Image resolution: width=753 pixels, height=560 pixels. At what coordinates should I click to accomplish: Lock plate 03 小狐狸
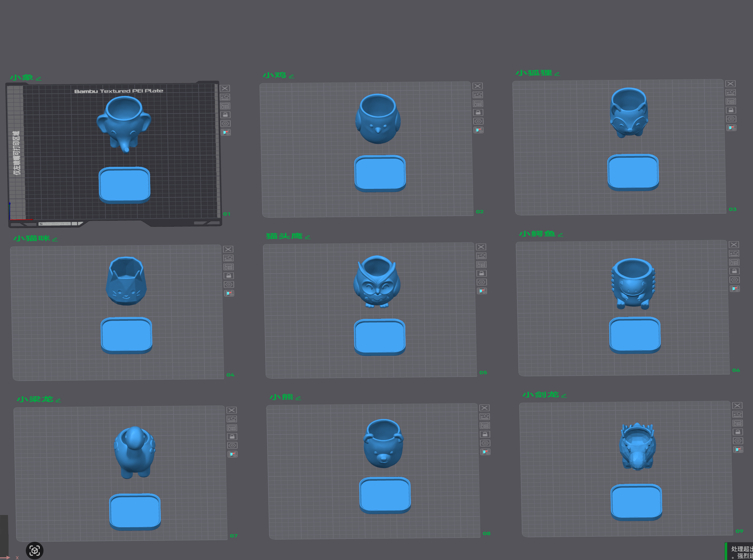coord(731,110)
